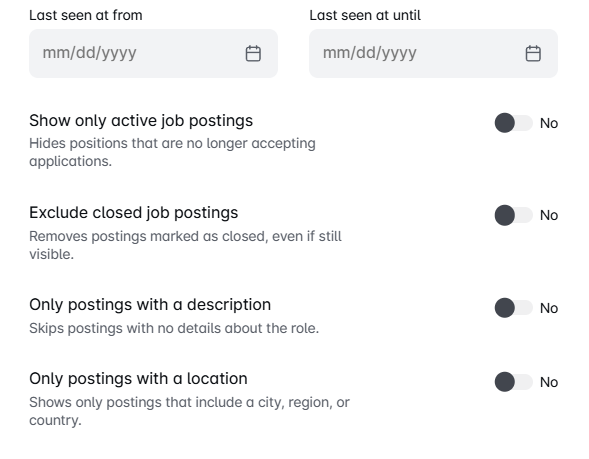The image size is (589, 459).
Task: Click the No label beside active job postings
Action: [x=549, y=123]
